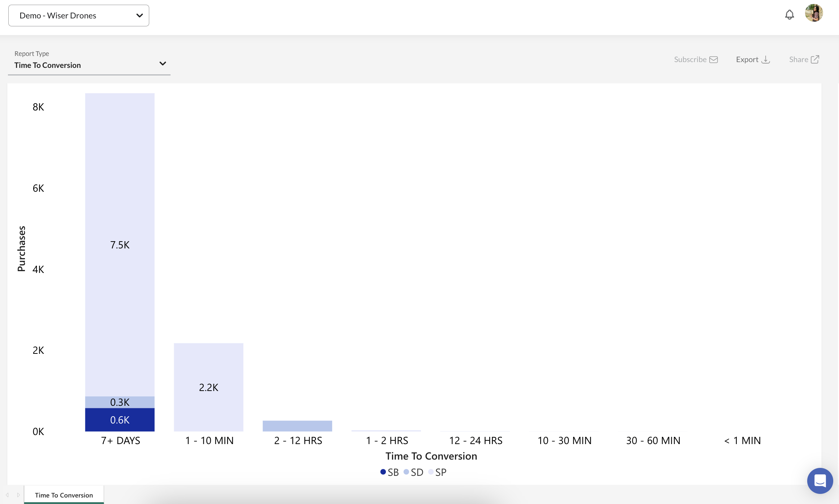Click chevron beside Time To Conversion report
This screenshot has height=504, width=839.
pyautogui.click(x=163, y=64)
